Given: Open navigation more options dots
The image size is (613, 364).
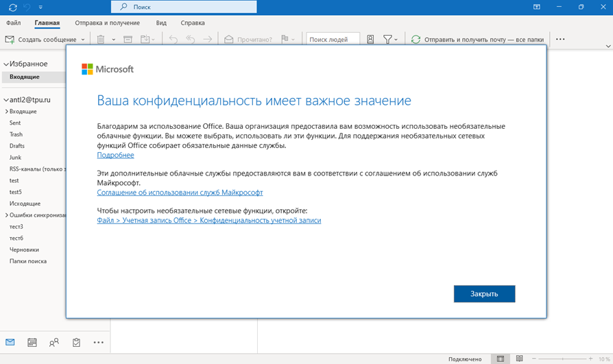Looking at the screenshot, I should [99, 343].
